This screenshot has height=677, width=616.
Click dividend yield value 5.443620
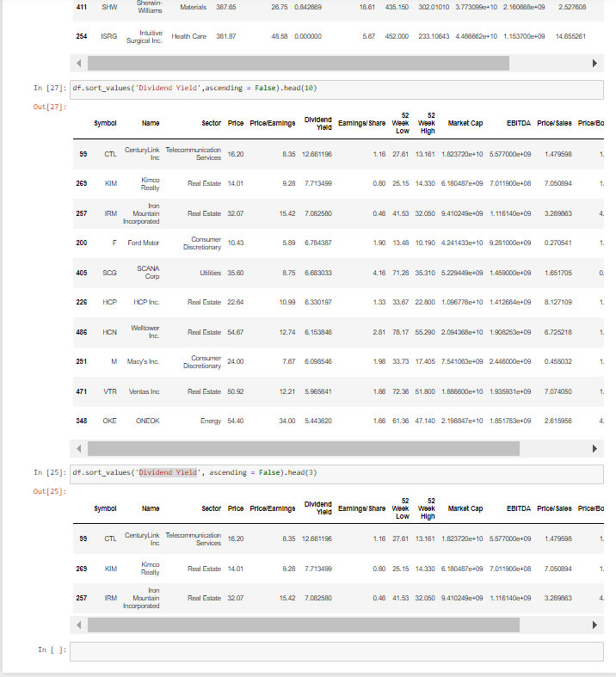point(318,421)
